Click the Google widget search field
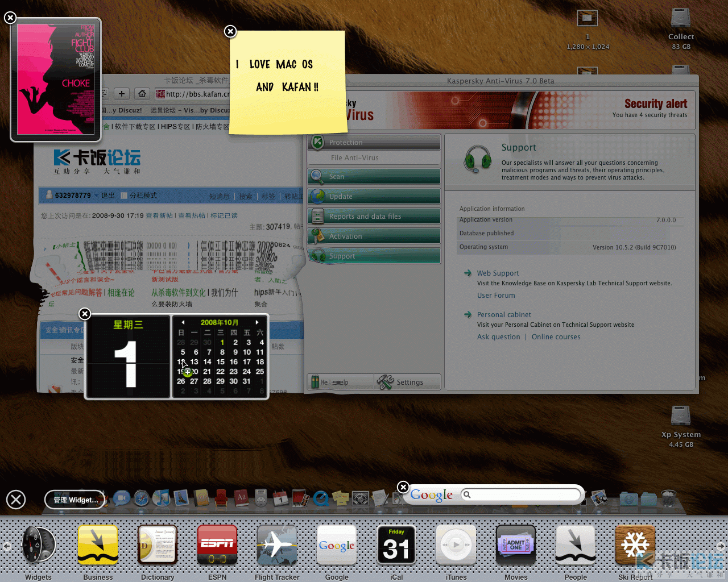 coord(520,494)
